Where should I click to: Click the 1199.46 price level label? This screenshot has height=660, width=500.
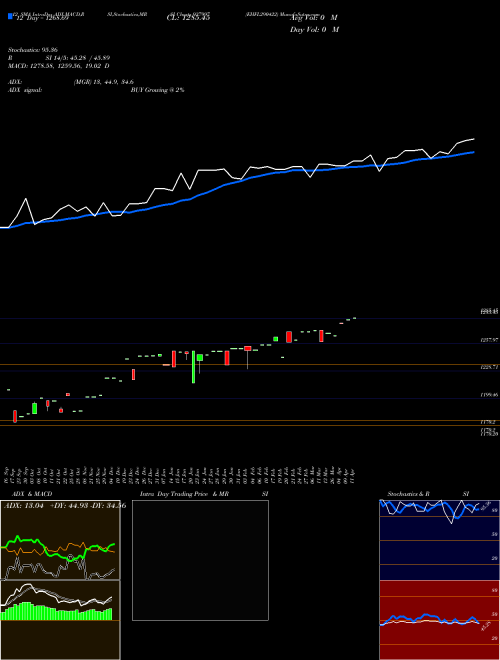[490, 395]
